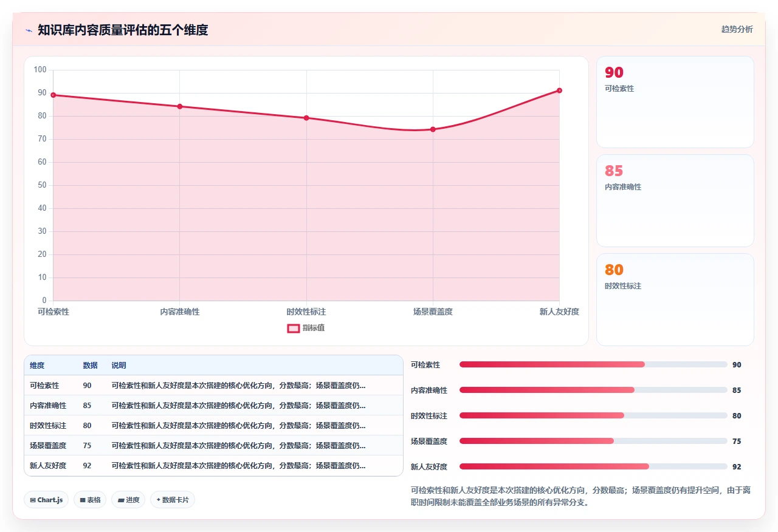Image resolution: width=778 pixels, height=532 pixels.
Task: Click the 新人友好度 progress bar
Action: 593,466
